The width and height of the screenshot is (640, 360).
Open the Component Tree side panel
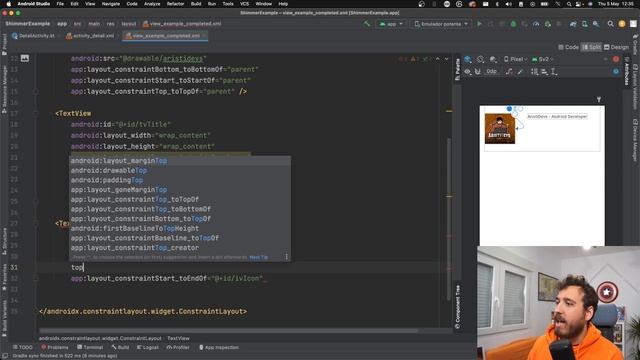coord(458,306)
